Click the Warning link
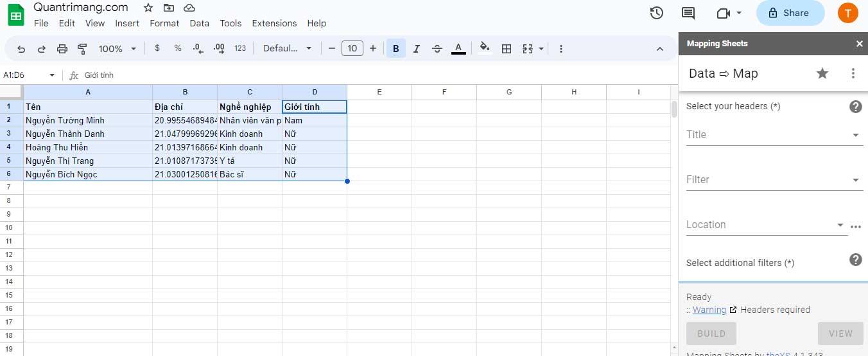Image resolution: width=868 pixels, height=356 pixels. [709, 310]
